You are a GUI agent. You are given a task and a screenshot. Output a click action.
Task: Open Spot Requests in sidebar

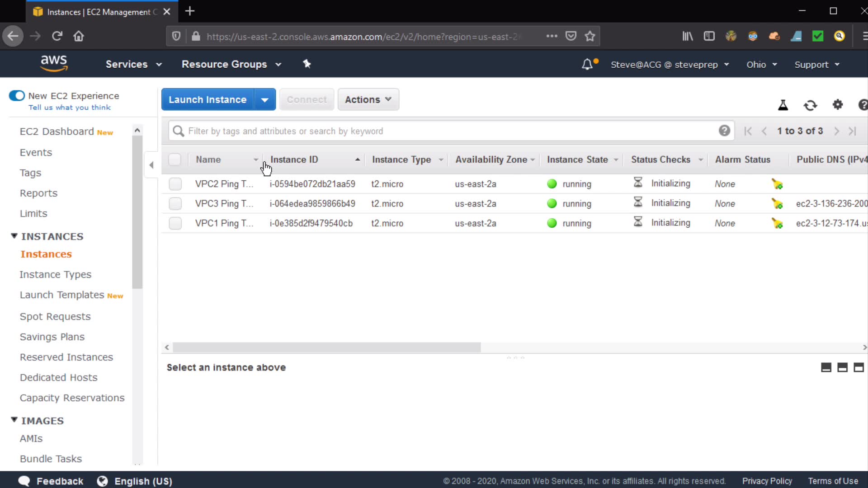(55, 316)
